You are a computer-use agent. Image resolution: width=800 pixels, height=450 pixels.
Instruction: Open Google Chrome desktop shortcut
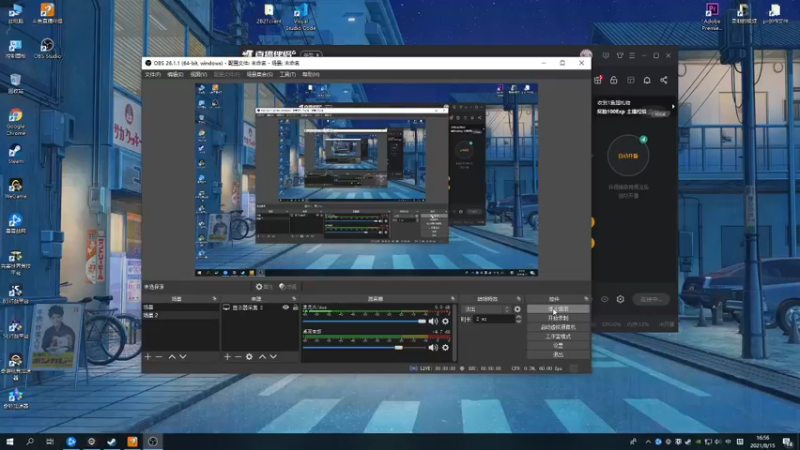tap(15, 122)
